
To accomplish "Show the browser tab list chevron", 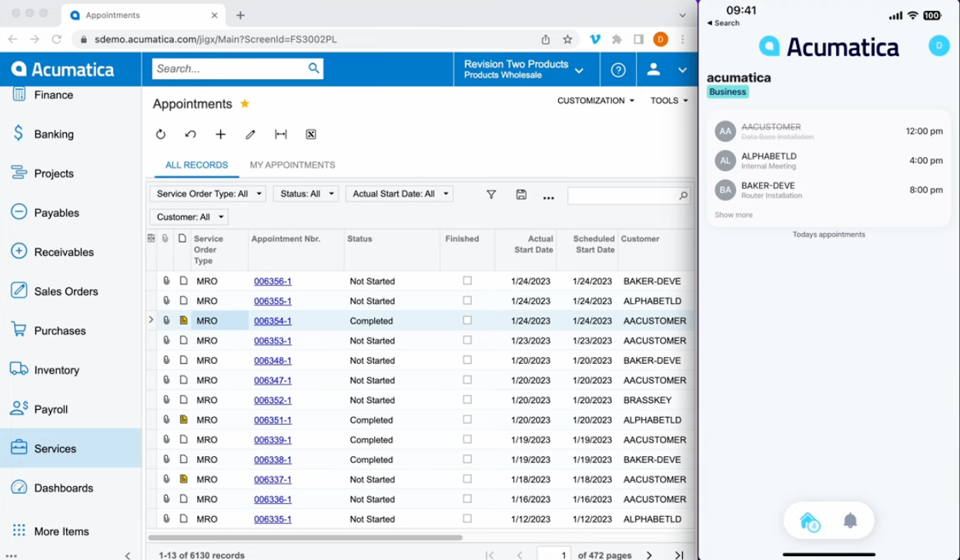I will (x=682, y=15).
